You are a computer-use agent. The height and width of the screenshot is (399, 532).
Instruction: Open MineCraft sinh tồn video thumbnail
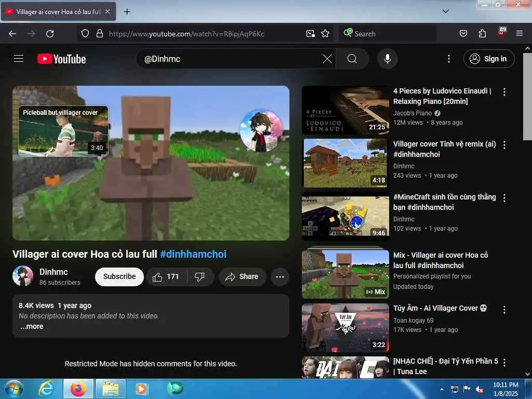(x=345, y=216)
